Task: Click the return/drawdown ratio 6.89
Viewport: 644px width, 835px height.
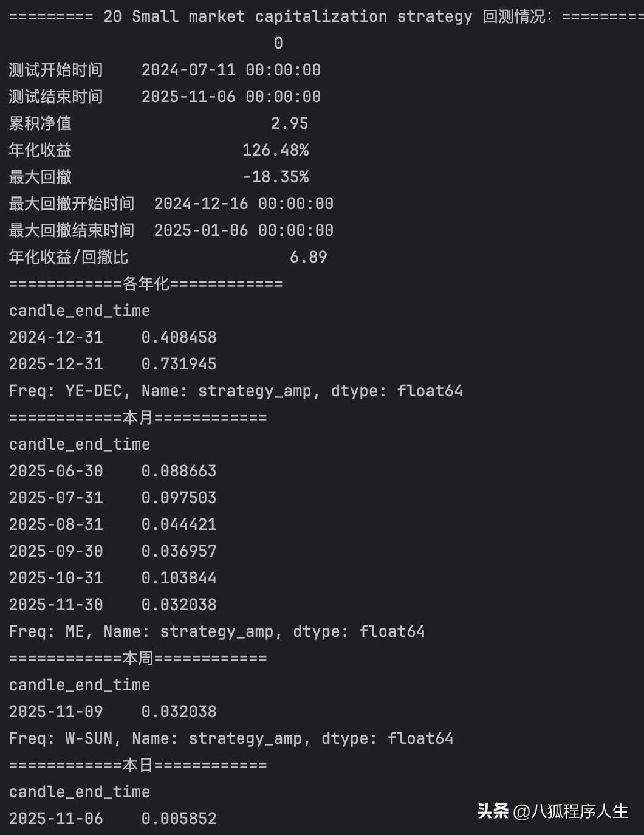Action: tap(308, 257)
